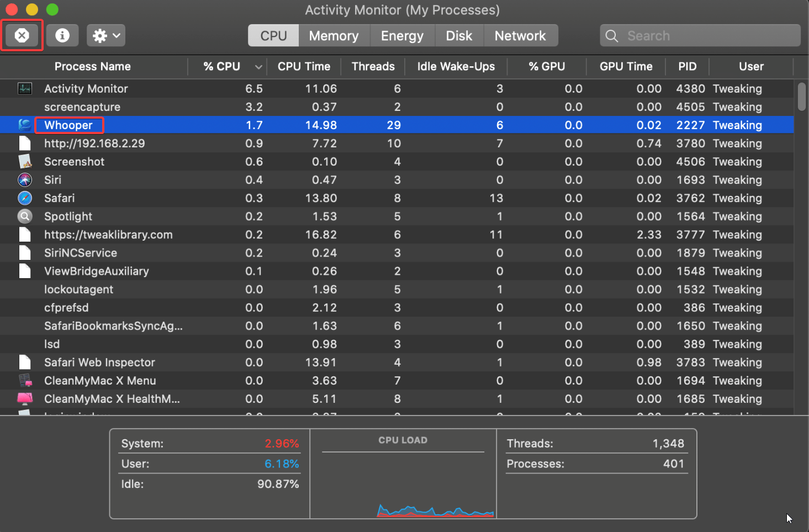Click the Whooper app icon in list
809x532 pixels.
(x=25, y=125)
